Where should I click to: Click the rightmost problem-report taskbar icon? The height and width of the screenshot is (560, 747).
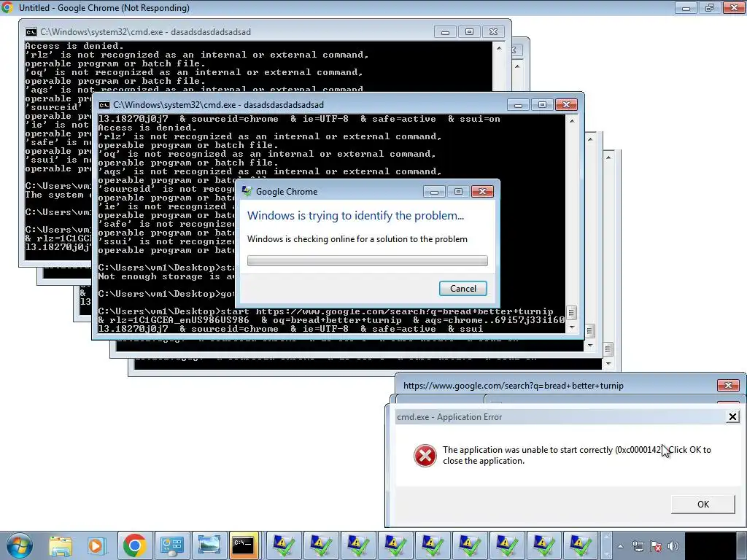(580, 545)
